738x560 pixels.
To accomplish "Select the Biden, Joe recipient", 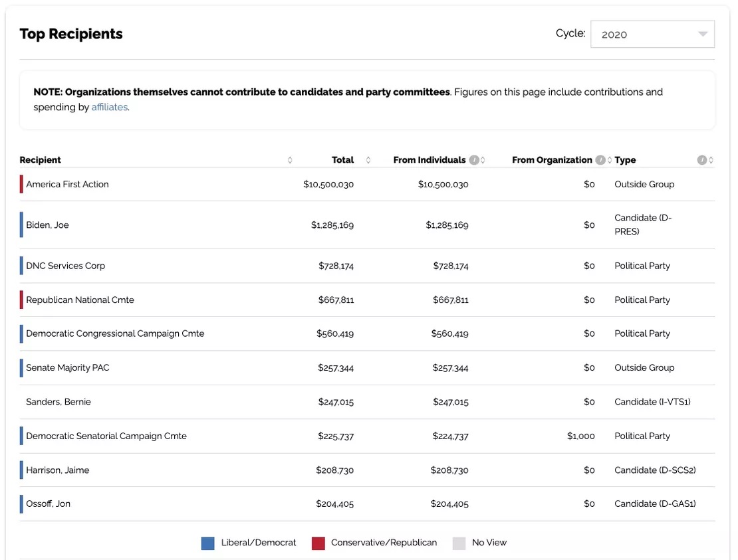I will pyautogui.click(x=47, y=225).
